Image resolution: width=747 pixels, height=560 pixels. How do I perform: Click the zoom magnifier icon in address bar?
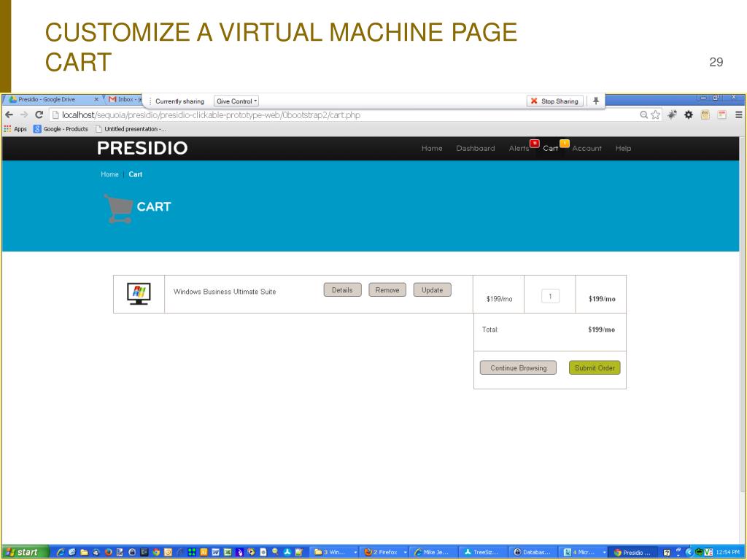point(643,114)
